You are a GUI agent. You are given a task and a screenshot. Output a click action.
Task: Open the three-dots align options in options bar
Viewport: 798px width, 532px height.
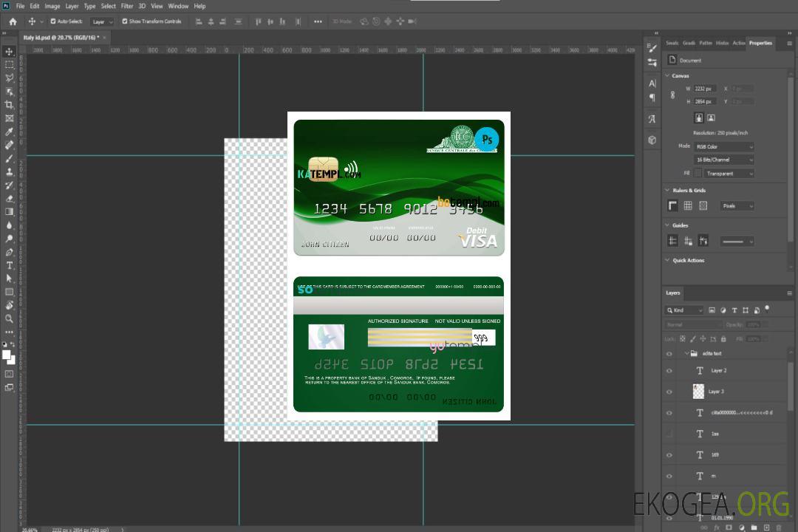(x=318, y=21)
